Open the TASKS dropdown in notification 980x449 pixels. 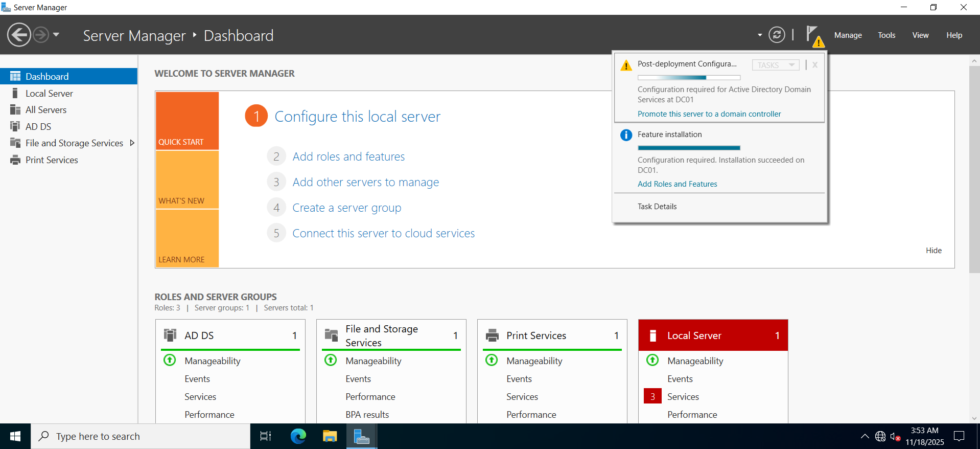(776, 65)
